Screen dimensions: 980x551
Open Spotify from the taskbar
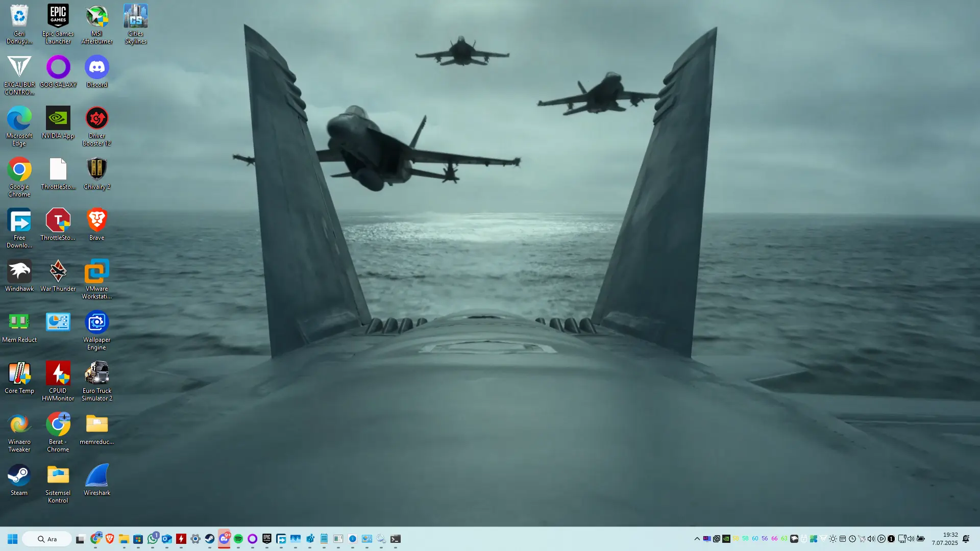coord(238,539)
